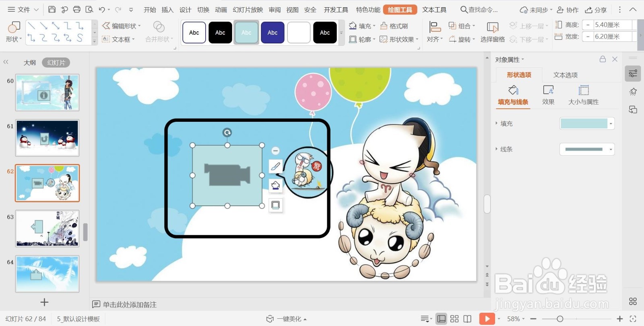This screenshot has width=644, height=326.
Task: Open the 插入 ribbon tab
Action: 167,10
